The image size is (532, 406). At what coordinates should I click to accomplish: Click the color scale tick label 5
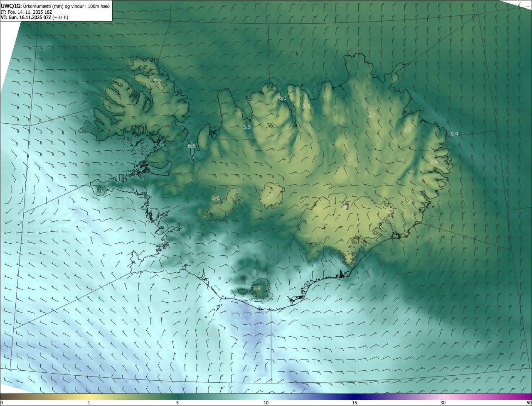pyautogui.click(x=177, y=403)
